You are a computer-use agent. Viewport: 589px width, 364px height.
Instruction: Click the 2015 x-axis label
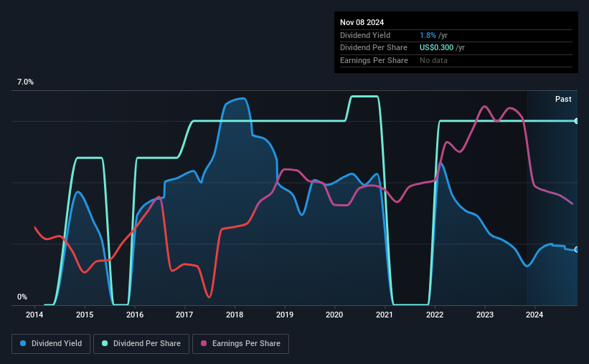[x=85, y=315]
